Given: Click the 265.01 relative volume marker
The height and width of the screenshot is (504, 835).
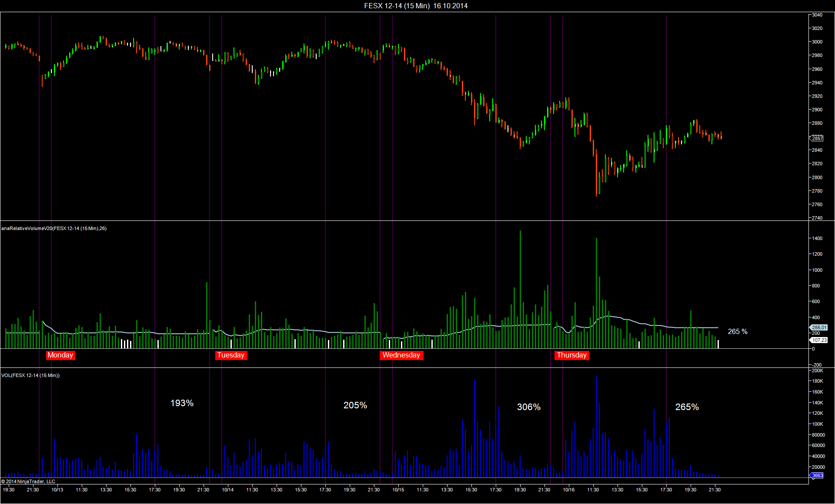Looking at the screenshot, I should click(x=818, y=327).
